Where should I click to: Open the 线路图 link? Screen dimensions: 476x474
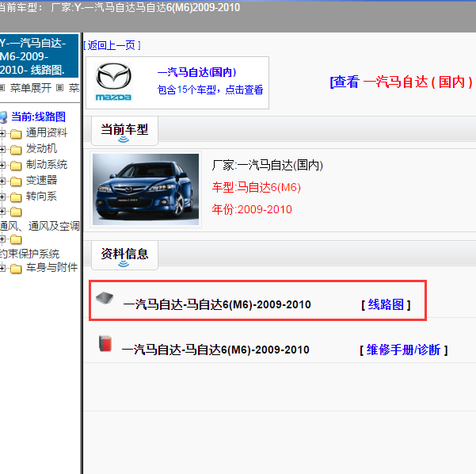[x=386, y=304]
